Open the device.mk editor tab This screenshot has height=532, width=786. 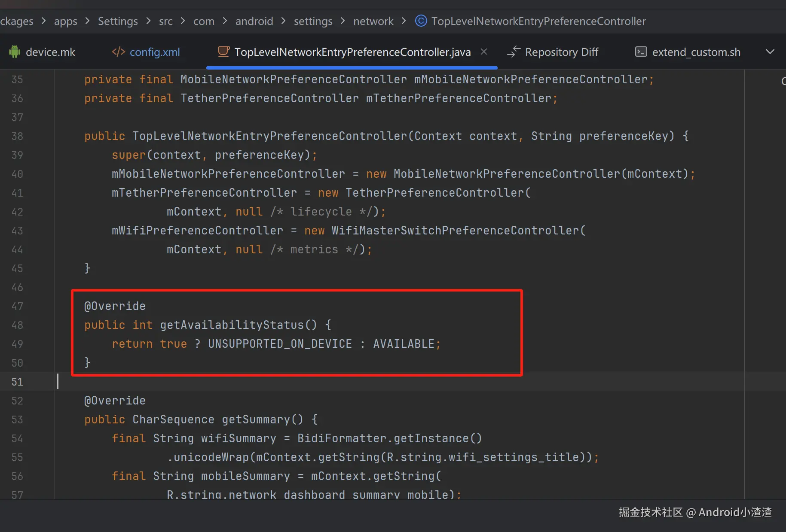(x=42, y=52)
